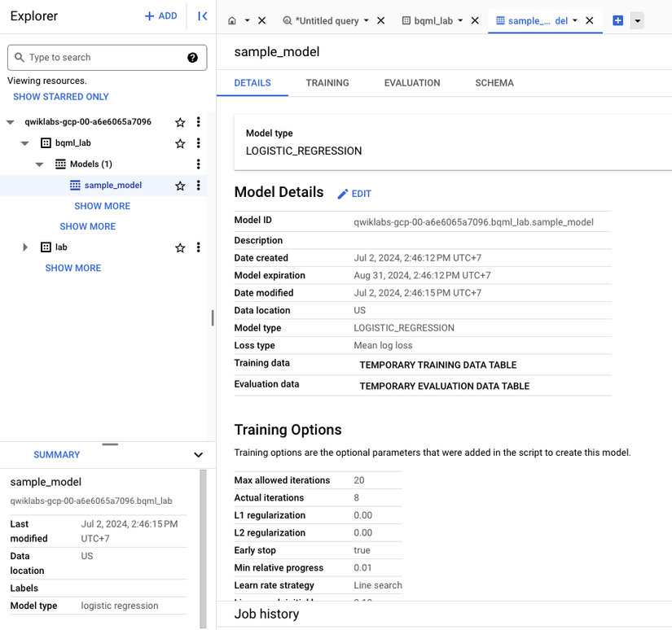
Task: Open the SCHEMA tab
Action: [494, 83]
